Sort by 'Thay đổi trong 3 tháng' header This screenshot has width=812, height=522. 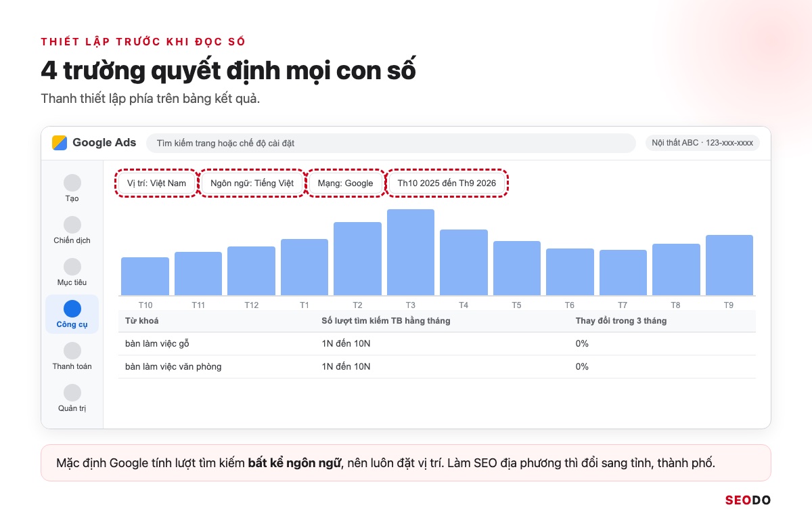621,321
